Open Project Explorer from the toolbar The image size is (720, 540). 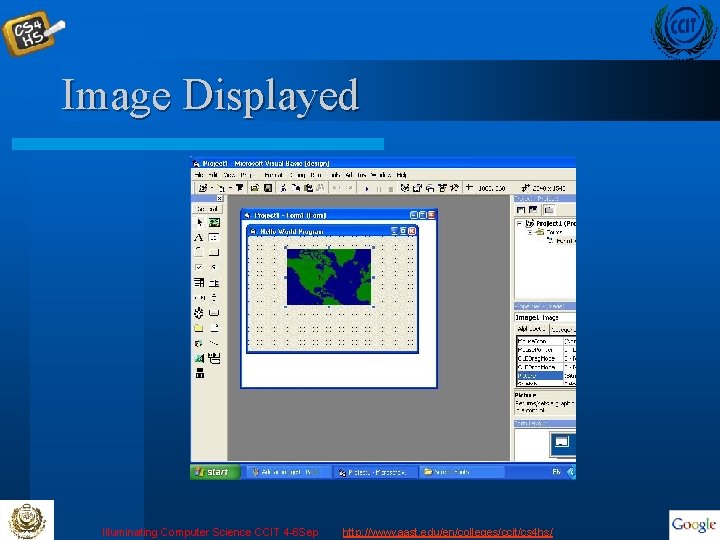click(x=405, y=188)
